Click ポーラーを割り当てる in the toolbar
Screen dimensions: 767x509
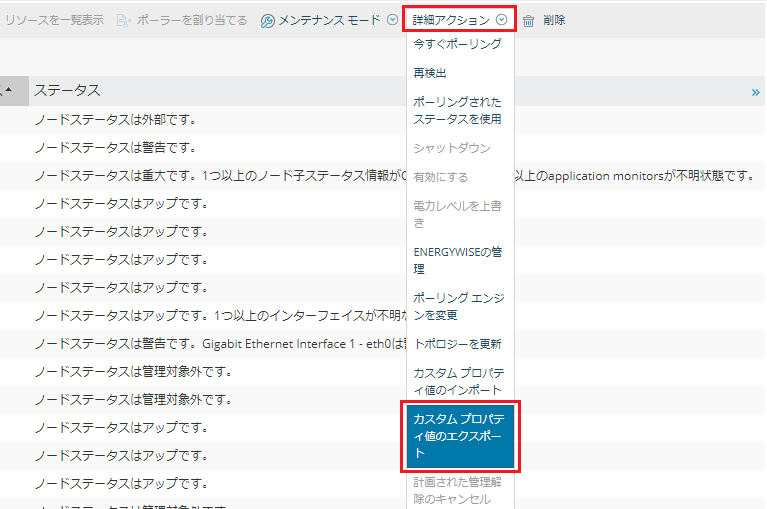tap(192, 20)
